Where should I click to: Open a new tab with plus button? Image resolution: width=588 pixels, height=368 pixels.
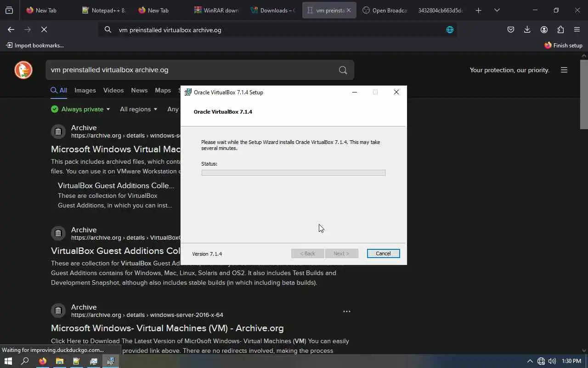pos(478,10)
